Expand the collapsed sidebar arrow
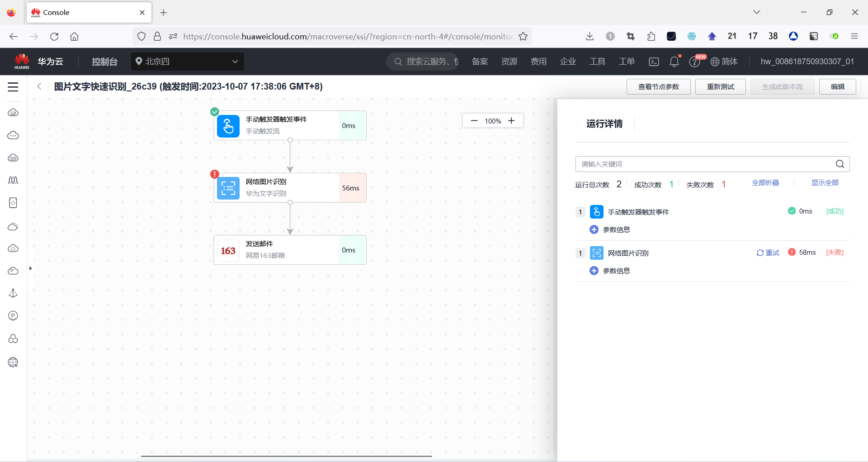Viewport: 868px width, 462px height. (30, 268)
